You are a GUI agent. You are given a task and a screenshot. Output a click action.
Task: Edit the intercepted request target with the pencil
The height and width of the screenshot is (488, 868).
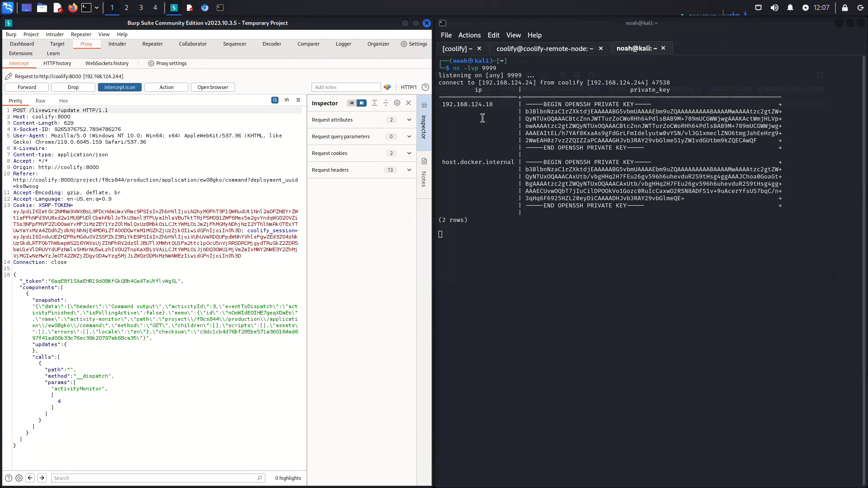9,76
